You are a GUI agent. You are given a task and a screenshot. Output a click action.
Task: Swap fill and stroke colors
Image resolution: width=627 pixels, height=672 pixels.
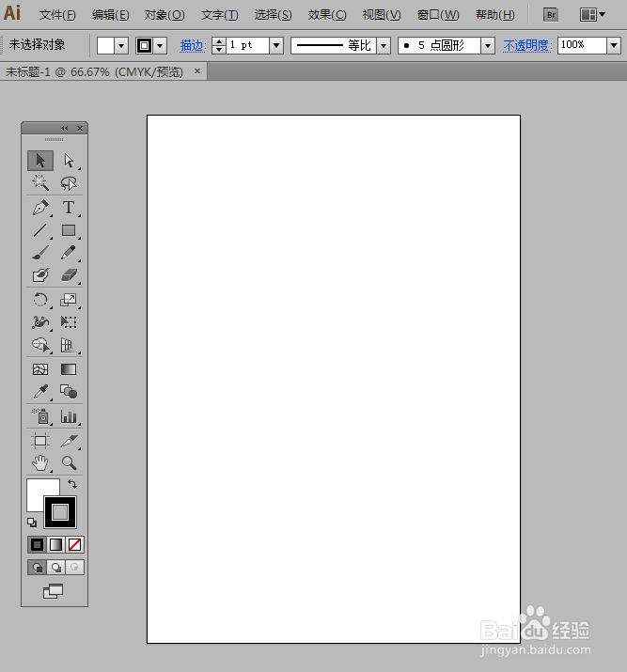click(x=72, y=484)
